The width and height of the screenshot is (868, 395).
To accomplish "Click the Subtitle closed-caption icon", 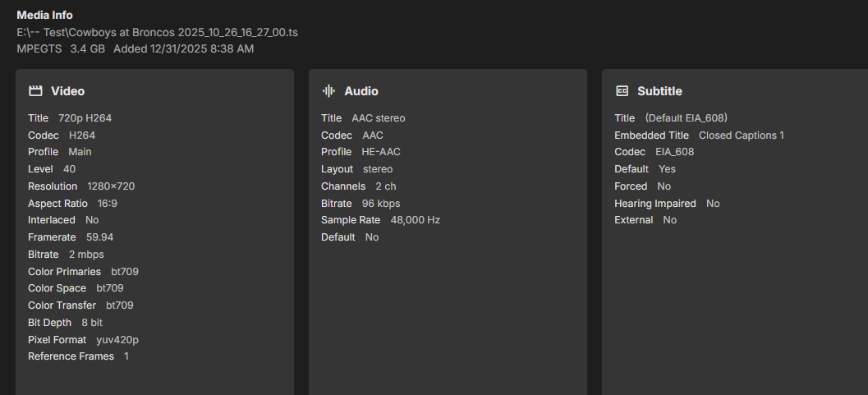I will tap(622, 91).
